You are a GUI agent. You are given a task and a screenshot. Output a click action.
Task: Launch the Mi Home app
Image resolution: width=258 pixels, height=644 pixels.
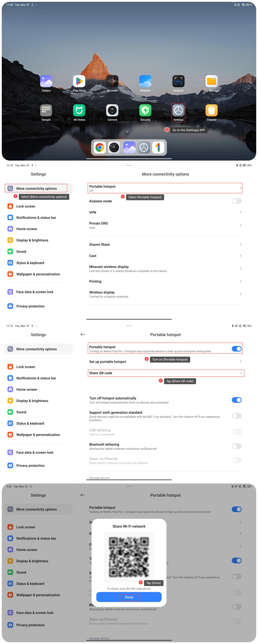79,110
